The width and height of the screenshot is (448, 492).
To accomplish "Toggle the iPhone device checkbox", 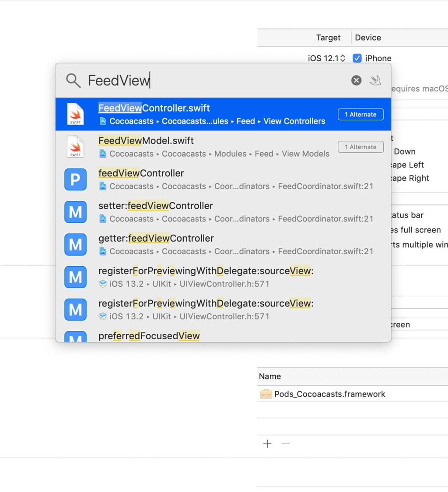I will pyautogui.click(x=357, y=58).
